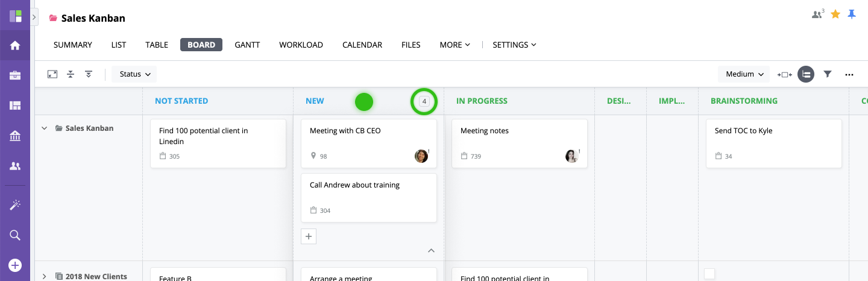Add a card with the plus button
868x281 pixels.
(309, 236)
